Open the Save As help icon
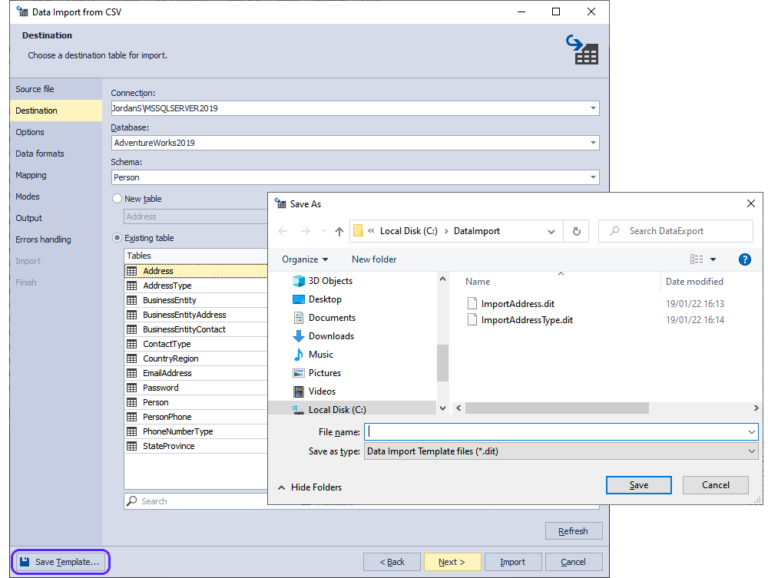The width and height of the screenshot is (768, 578). point(744,259)
